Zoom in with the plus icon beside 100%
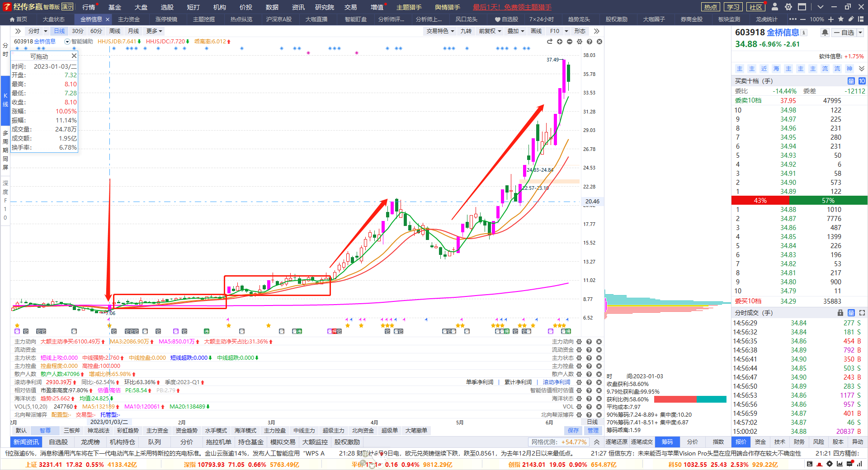This screenshot has width=868, height=470. [831, 19]
